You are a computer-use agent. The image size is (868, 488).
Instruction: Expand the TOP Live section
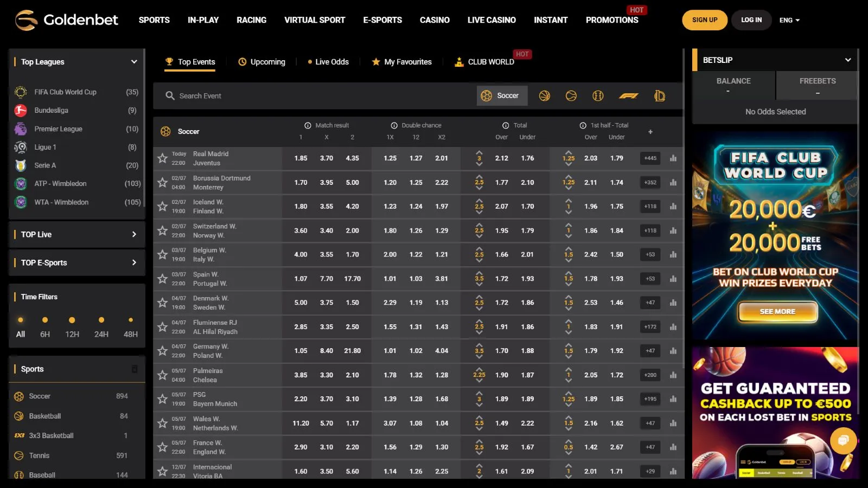134,234
